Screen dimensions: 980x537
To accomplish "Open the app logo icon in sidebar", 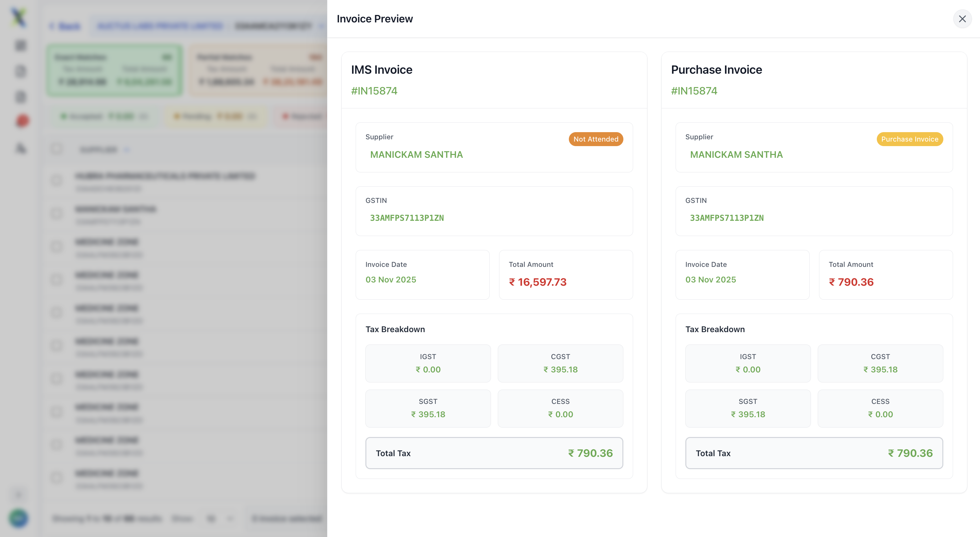I will [x=20, y=17].
